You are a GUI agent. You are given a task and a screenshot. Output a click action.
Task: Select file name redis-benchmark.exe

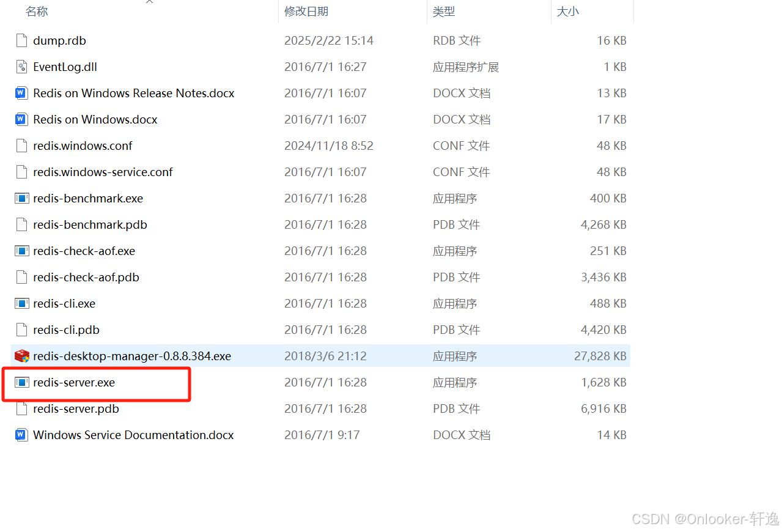pos(88,199)
